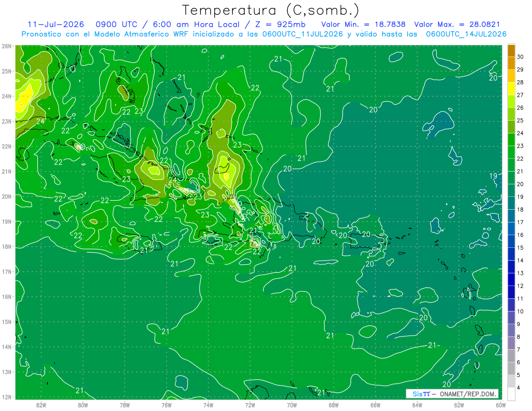532x411 pixels.
Task: Click 'Valor Min. = 18.7838' value
Action: [363, 24]
